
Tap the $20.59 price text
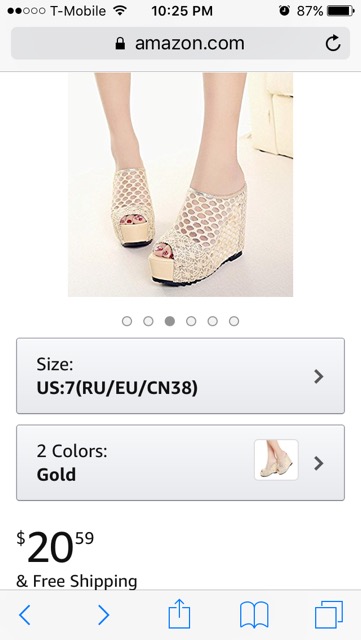tap(55, 546)
